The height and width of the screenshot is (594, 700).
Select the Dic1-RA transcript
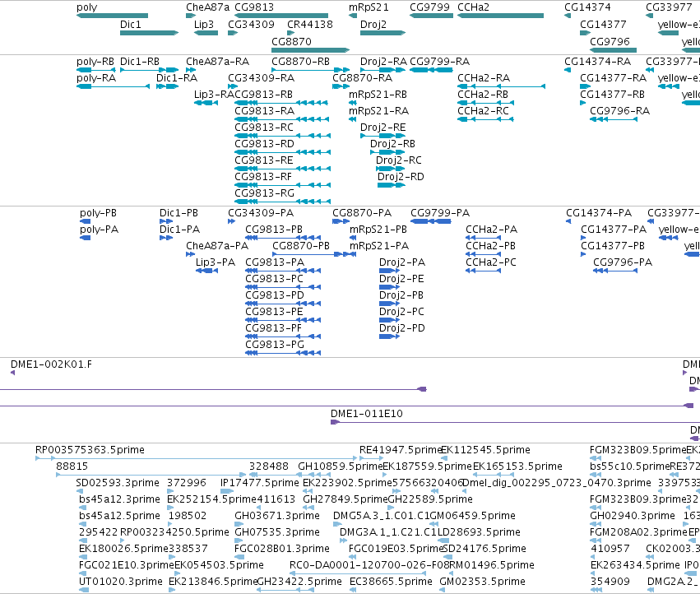168,86
